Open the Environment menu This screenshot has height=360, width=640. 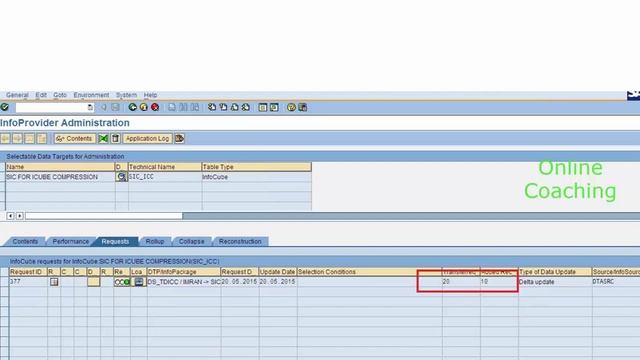[91, 95]
